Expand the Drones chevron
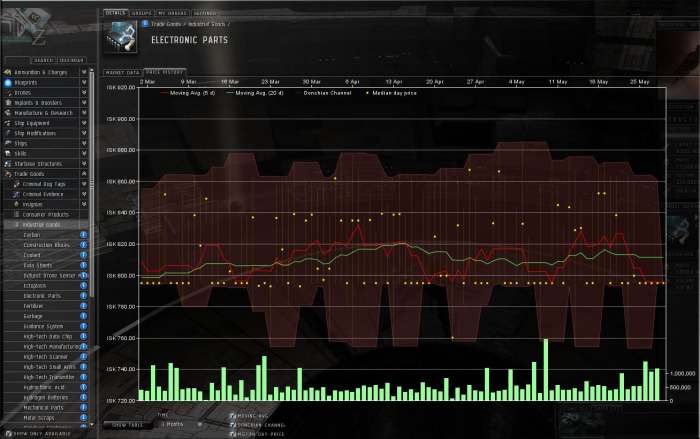The height and width of the screenshot is (439, 700). pos(83,92)
